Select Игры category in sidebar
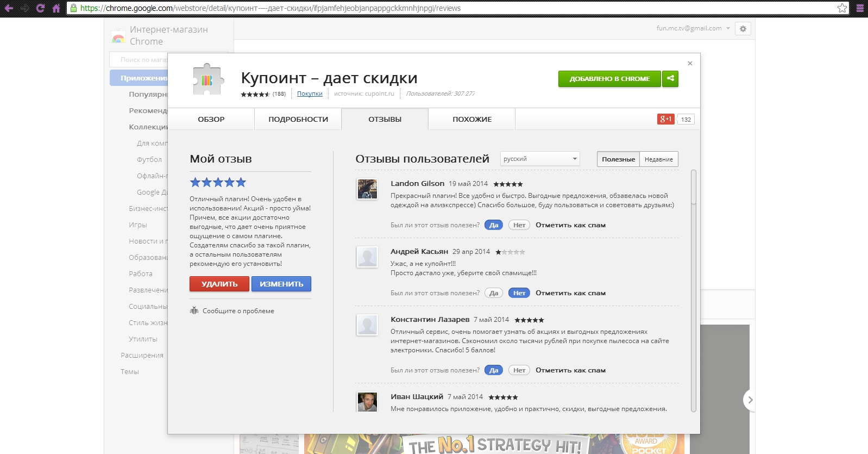Image resolution: width=868 pixels, height=454 pixels. point(138,225)
